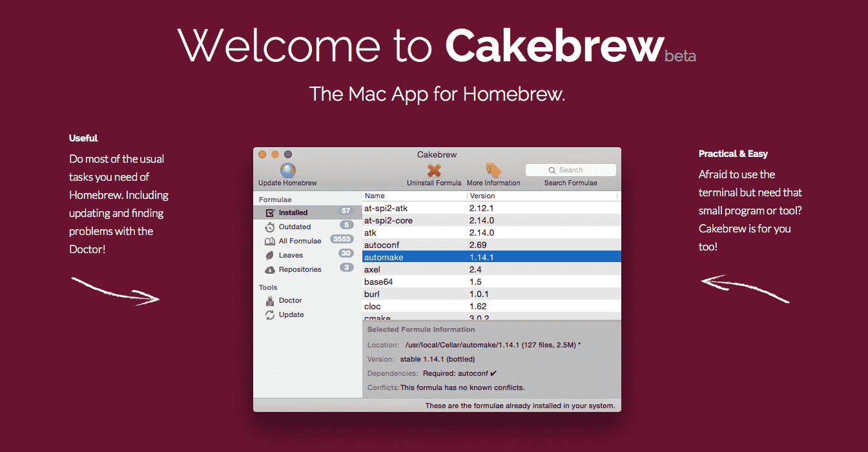868x452 pixels.
Task: Click the 'Practical & Easy' feature heading
Action: (x=733, y=154)
